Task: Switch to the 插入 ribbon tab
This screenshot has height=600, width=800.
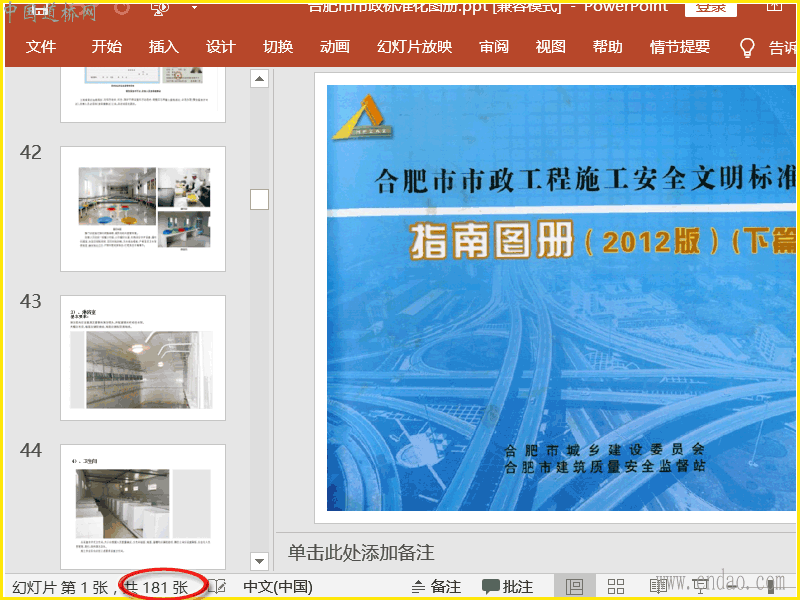Action: click(164, 47)
